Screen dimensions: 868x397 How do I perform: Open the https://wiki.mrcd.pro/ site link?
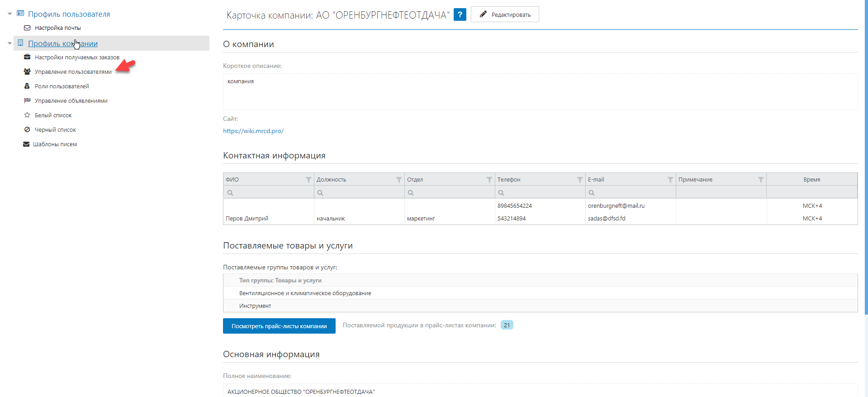[x=253, y=131]
